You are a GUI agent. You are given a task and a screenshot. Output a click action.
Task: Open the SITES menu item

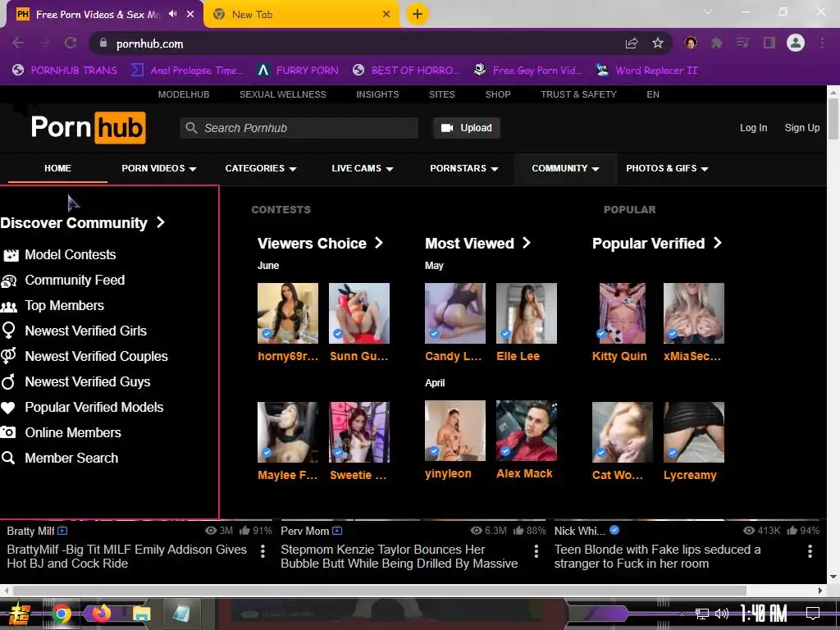(x=442, y=94)
